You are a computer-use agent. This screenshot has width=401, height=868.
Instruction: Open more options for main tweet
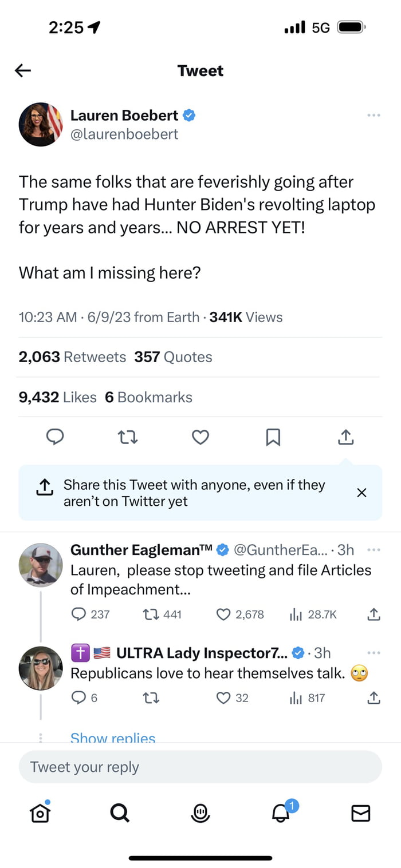point(374,116)
